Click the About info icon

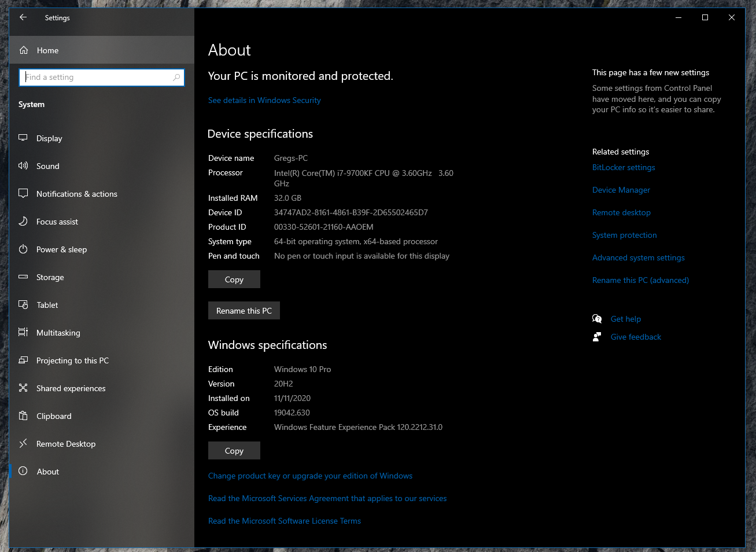click(x=23, y=471)
